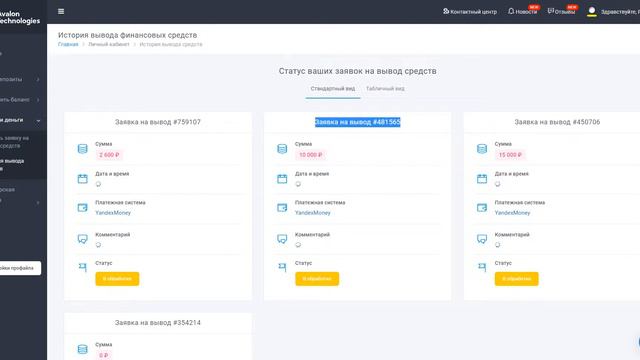Expand the balance sidebar menu chevron
The height and width of the screenshot is (360, 640).
[x=38, y=100]
